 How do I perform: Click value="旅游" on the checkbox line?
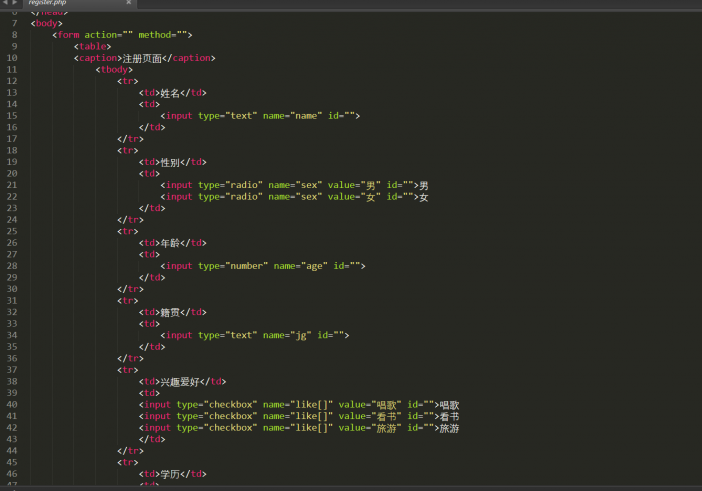click(370, 428)
